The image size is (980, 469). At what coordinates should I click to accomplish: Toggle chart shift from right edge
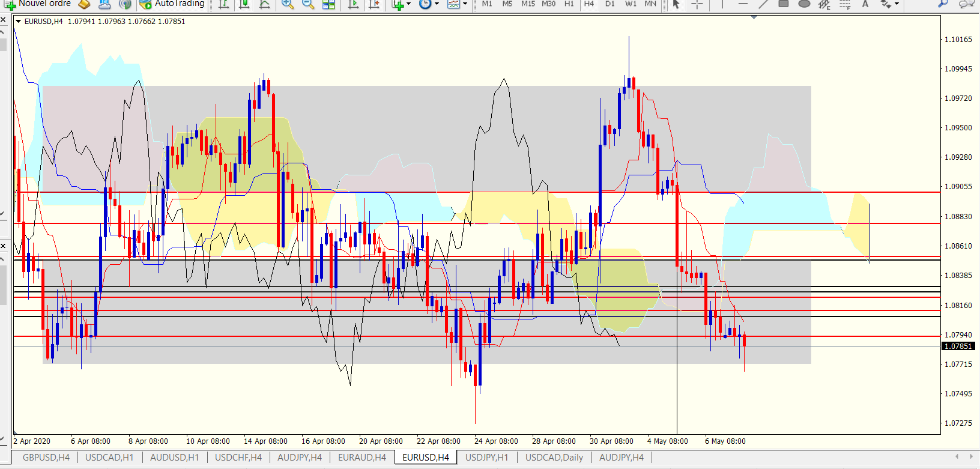coord(374,4)
